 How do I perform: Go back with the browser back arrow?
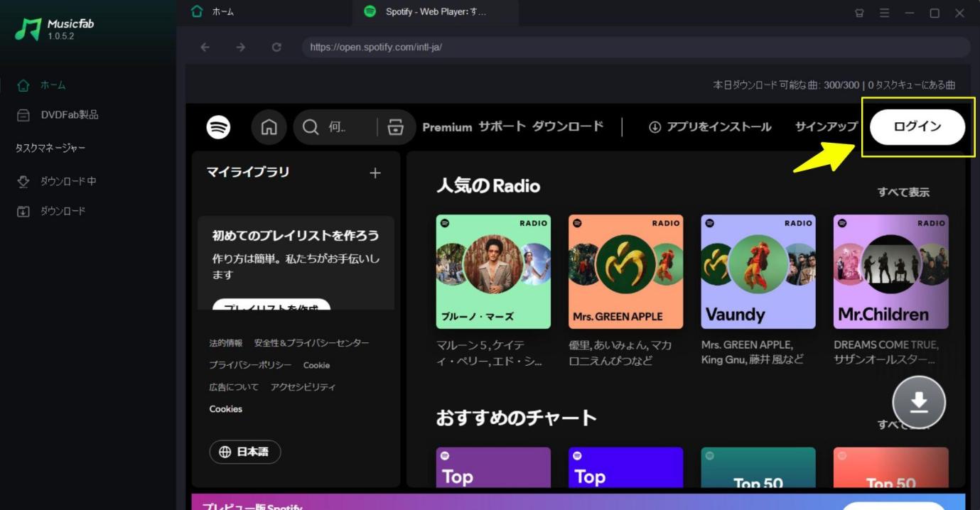point(205,48)
